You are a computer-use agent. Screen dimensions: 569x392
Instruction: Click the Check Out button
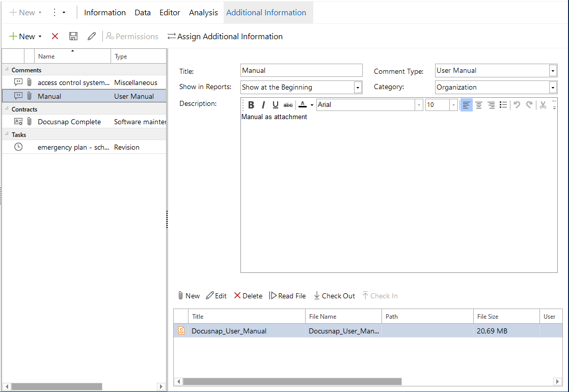pyautogui.click(x=334, y=296)
